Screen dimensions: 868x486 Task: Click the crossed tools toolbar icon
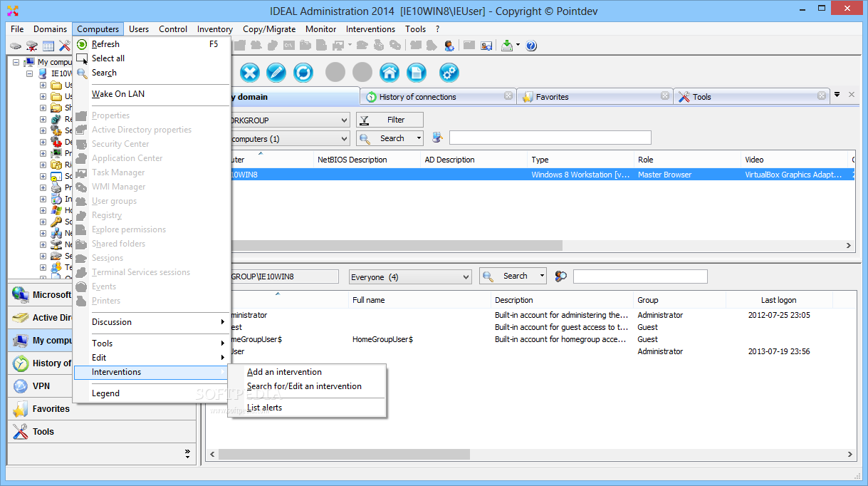[64, 46]
